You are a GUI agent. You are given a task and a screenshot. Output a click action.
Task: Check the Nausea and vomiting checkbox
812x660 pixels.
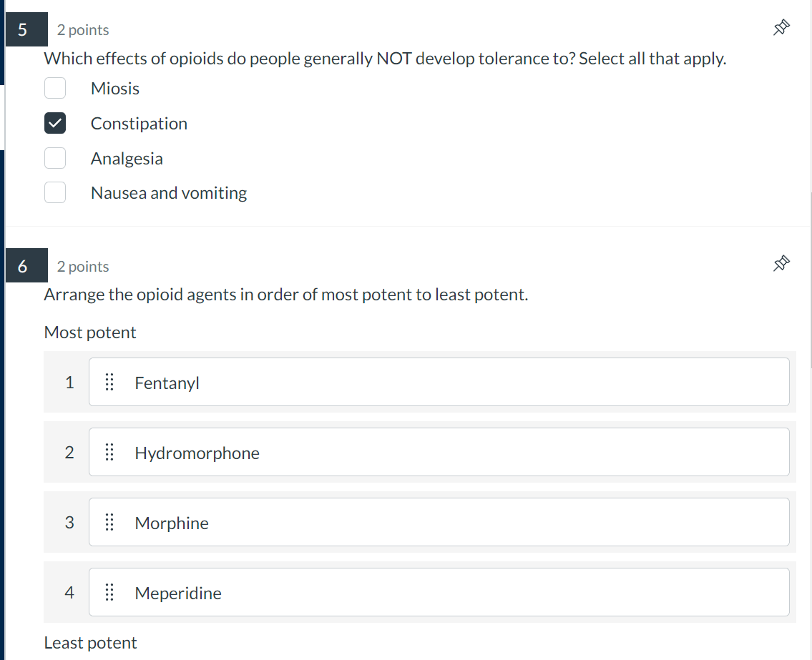55,192
